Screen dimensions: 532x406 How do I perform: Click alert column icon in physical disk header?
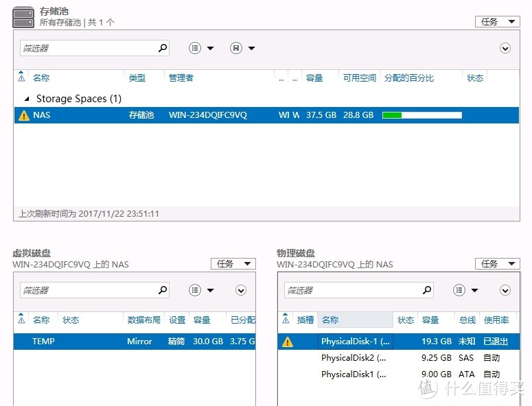click(x=286, y=319)
